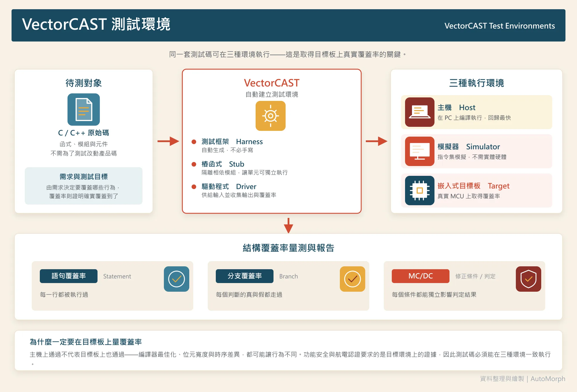Click the red VectorCAST heading in center card

click(x=272, y=83)
